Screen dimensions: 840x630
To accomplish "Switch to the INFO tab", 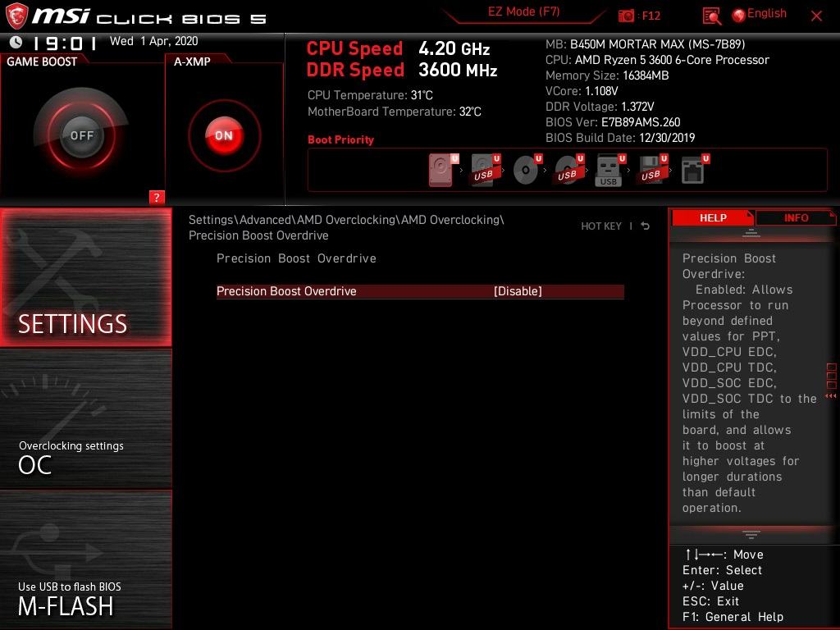I will (796, 217).
